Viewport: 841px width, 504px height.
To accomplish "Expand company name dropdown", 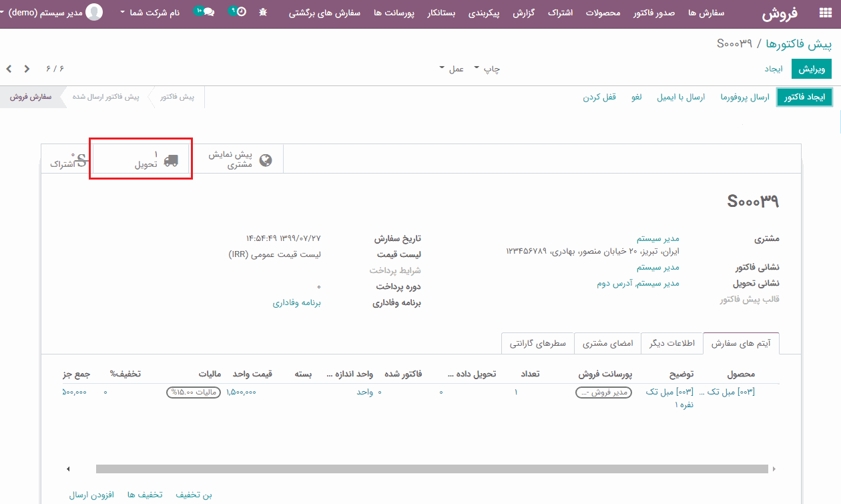I will pyautogui.click(x=150, y=13).
